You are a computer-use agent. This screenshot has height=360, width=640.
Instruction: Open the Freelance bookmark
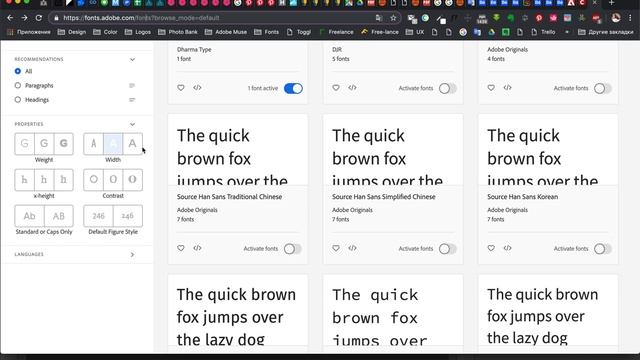[337, 32]
